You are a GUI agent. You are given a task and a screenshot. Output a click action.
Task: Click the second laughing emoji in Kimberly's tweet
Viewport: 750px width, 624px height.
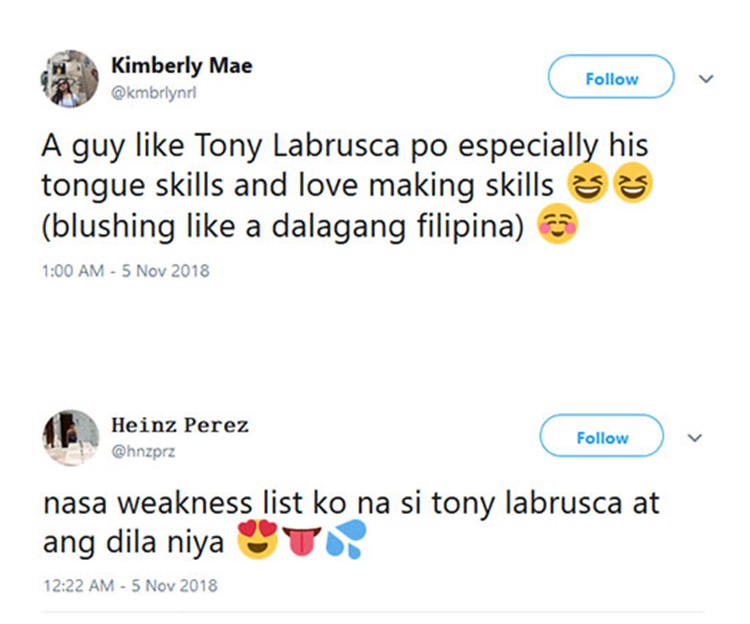631,186
